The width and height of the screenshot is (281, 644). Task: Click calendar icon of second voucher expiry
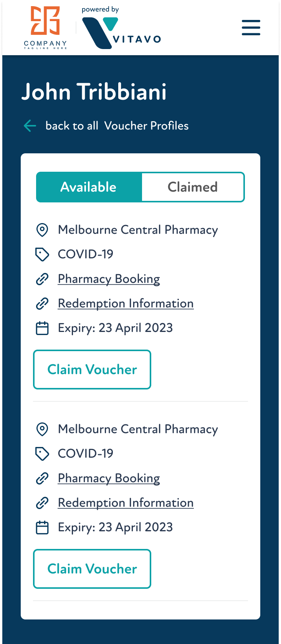pyautogui.click(x=42, y=527)
